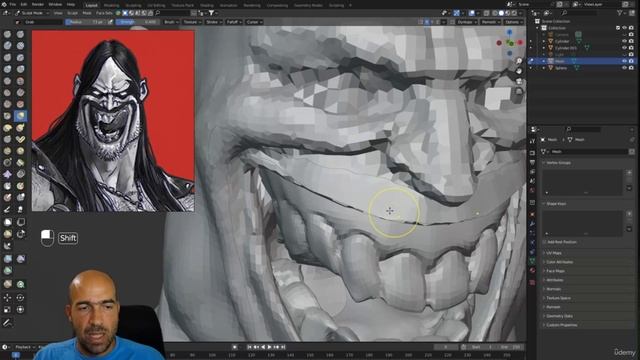Enable the Add Rest Position checkbox
Viewport: 640px width, 360px height.
(x=544, y=242)
